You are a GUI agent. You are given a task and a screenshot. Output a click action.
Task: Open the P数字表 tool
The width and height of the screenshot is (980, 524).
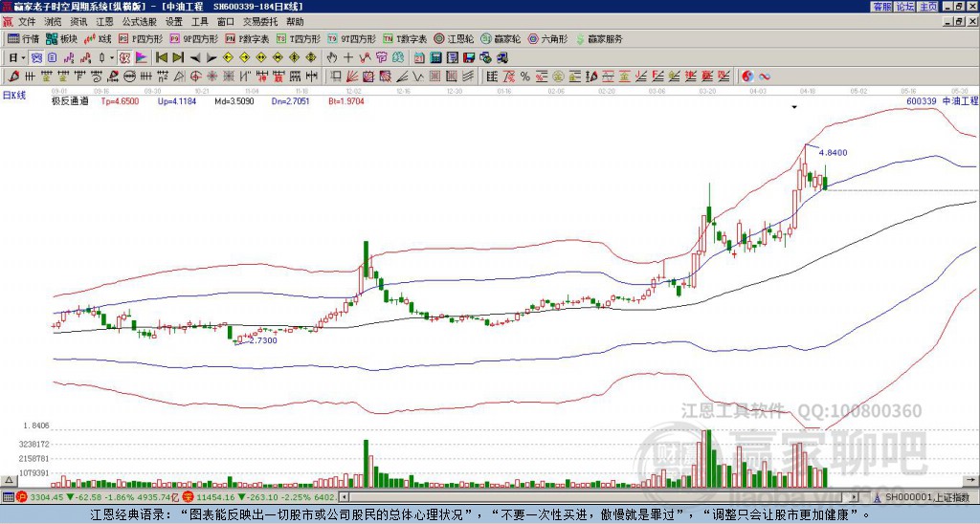pos(247,38)
